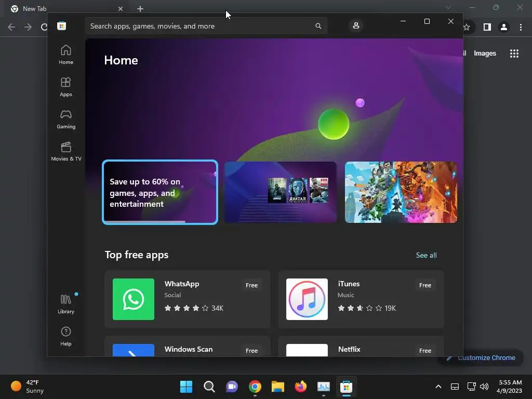Open the Library in Store sidebar
Screen dimensions: 532x399
coord(66,304)
